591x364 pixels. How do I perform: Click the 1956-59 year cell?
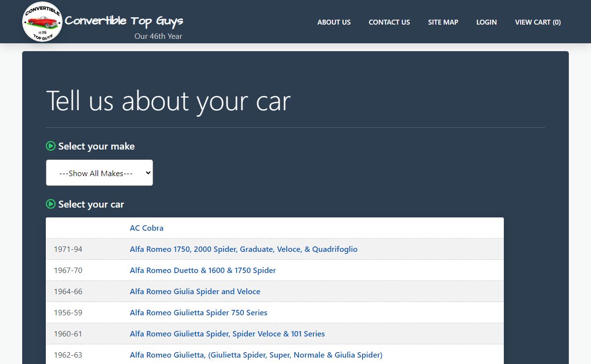68,312
